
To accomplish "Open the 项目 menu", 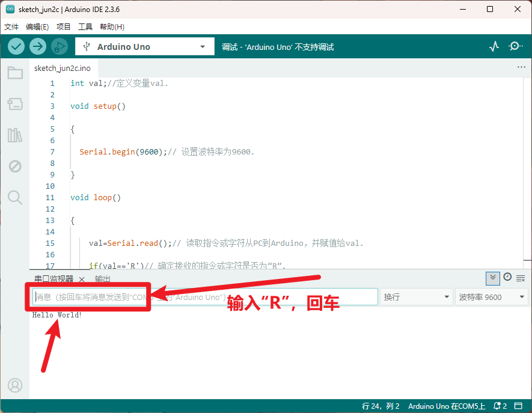I will [64, 27].
